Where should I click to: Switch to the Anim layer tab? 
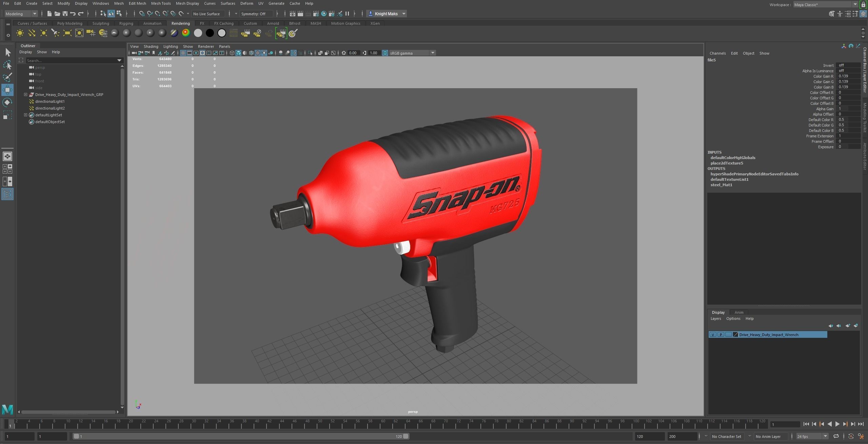tap(739, 312)
